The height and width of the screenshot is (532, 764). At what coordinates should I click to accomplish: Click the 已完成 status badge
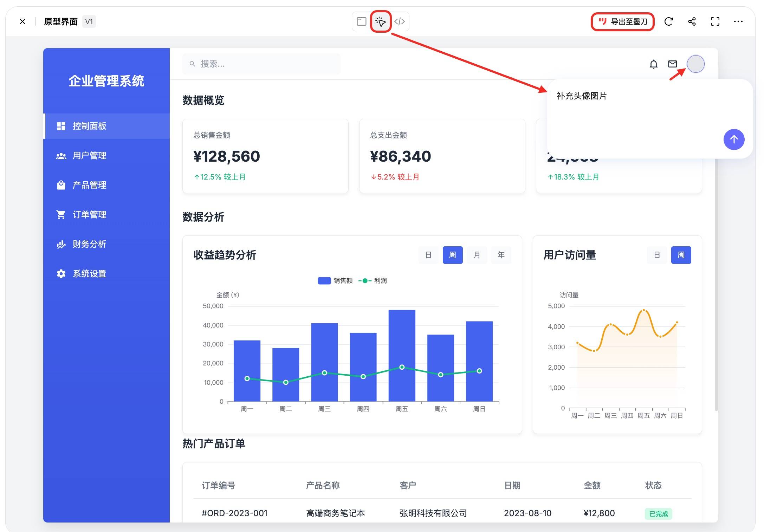coord(659,514)
